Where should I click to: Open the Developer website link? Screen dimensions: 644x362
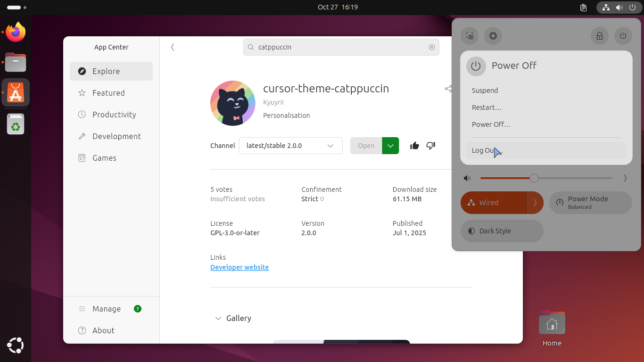point(239,267)
